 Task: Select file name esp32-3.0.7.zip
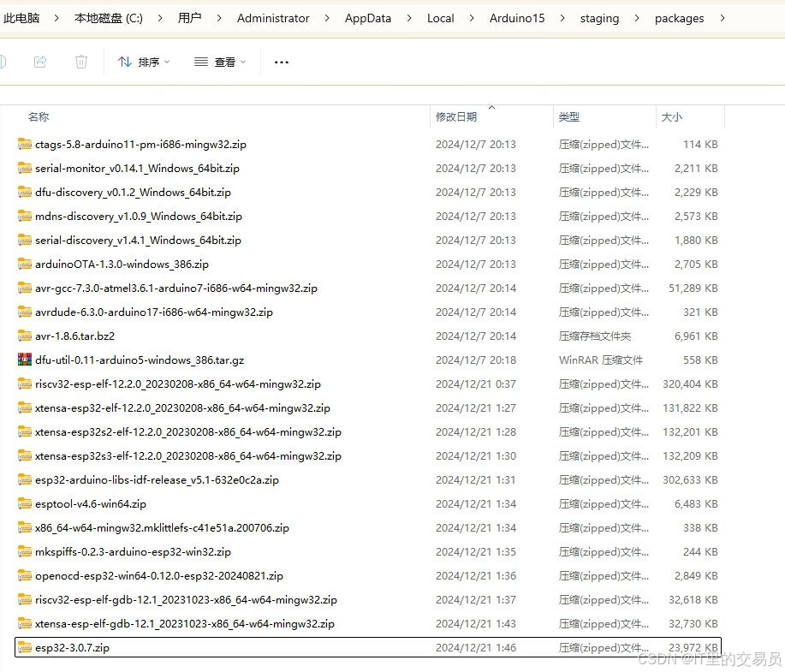[x=72, y=647]
